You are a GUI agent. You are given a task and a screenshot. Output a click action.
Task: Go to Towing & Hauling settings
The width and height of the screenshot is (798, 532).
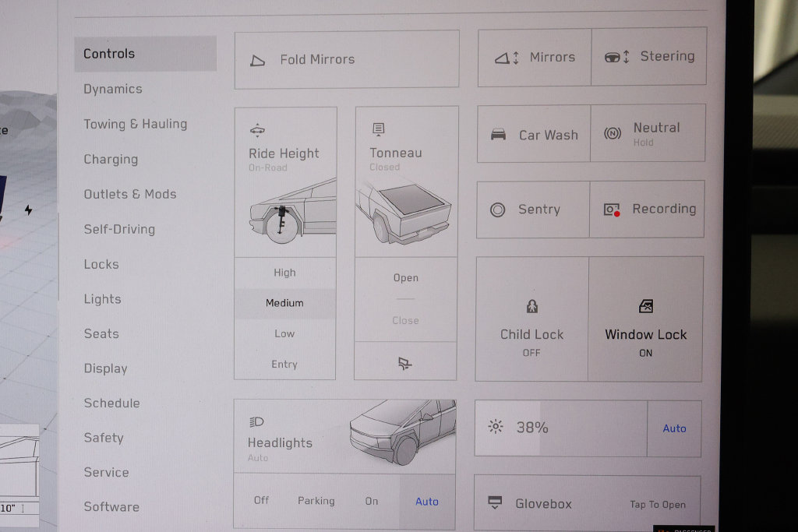click(136, 124)
